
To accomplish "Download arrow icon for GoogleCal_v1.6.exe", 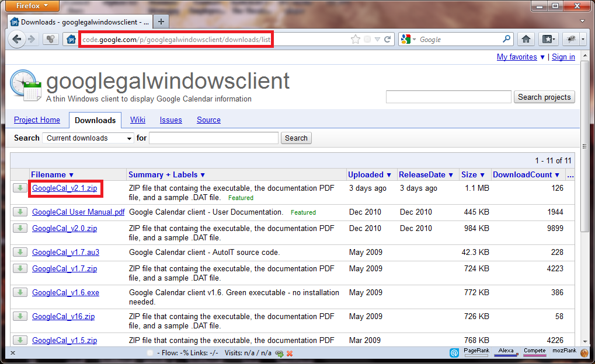I will (20, 292).
